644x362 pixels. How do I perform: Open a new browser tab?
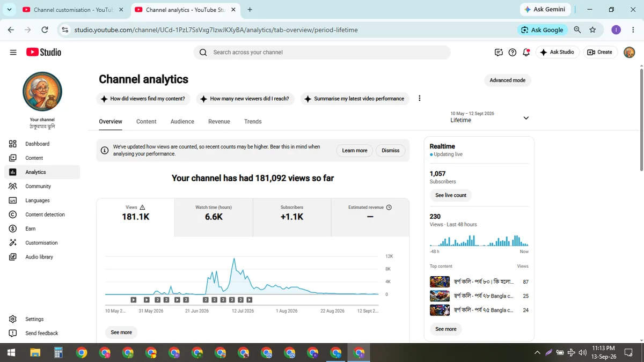250,10
